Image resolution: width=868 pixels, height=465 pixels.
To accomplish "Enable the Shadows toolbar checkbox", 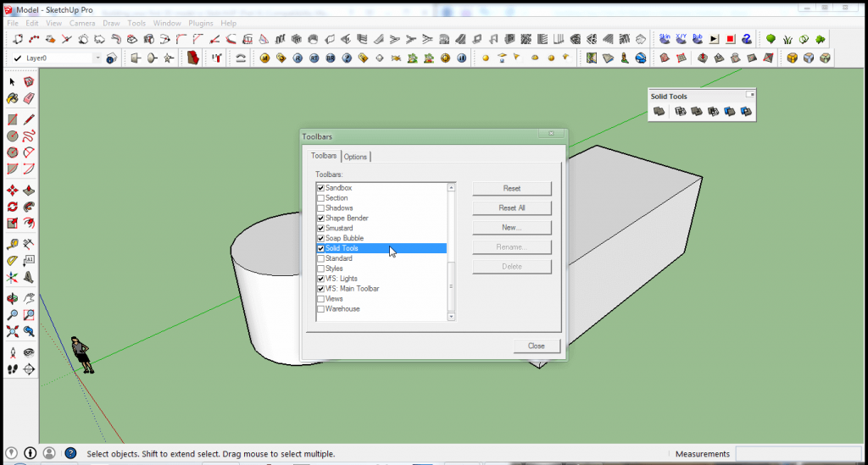I will (x=320, y=208).
